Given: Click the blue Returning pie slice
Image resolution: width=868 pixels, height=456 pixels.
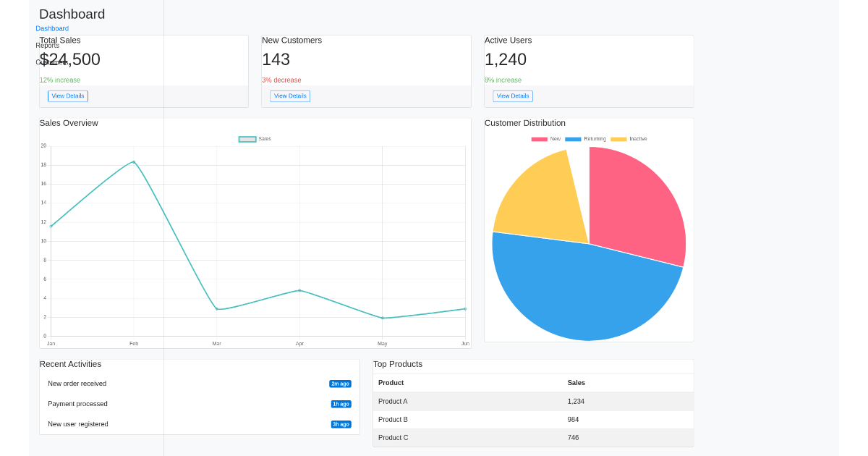Looking at the screenshot, I should [x=586, y=290].
